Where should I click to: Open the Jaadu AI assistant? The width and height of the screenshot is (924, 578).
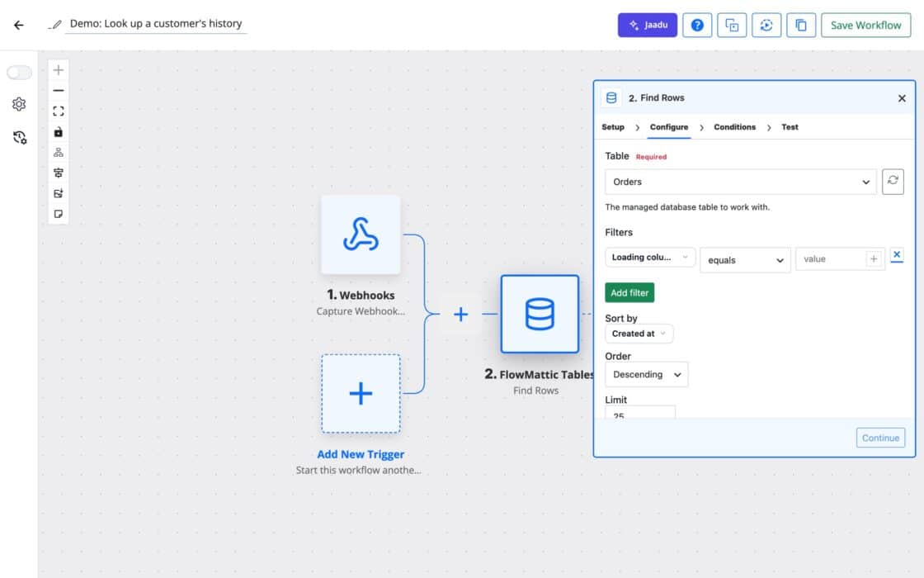pyautogui.click(x=647, y=25)
